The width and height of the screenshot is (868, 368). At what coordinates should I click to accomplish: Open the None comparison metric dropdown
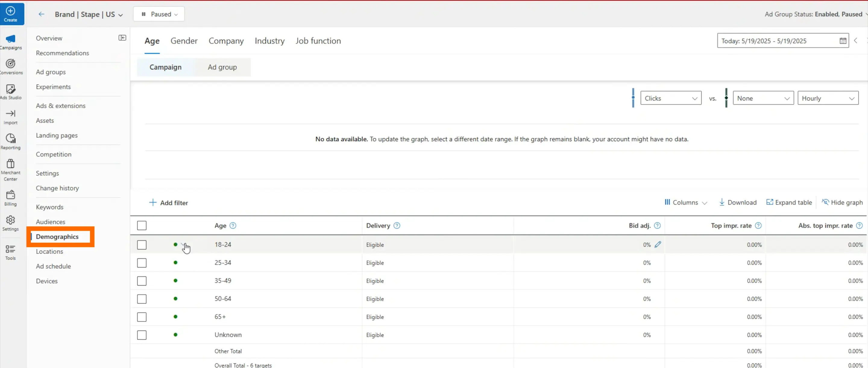763,98
